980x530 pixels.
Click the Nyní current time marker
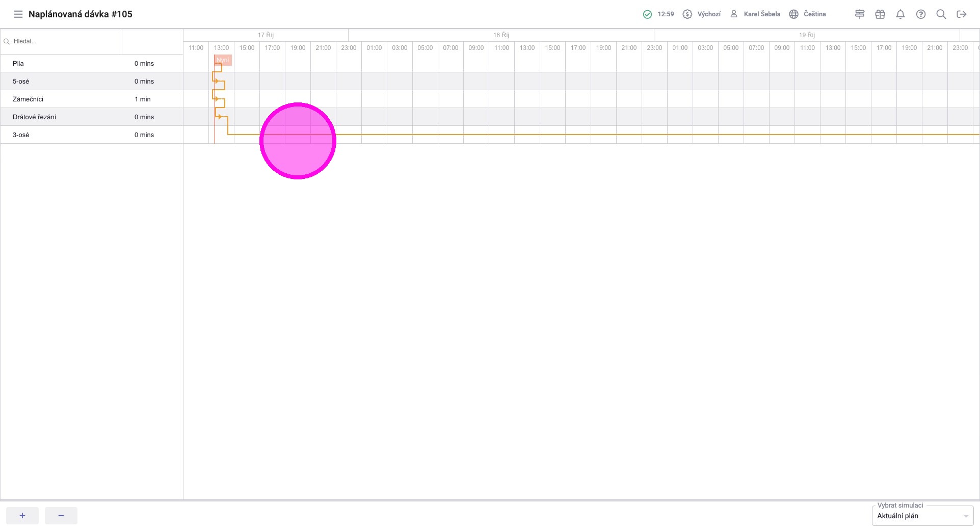[x=223, y=60]
